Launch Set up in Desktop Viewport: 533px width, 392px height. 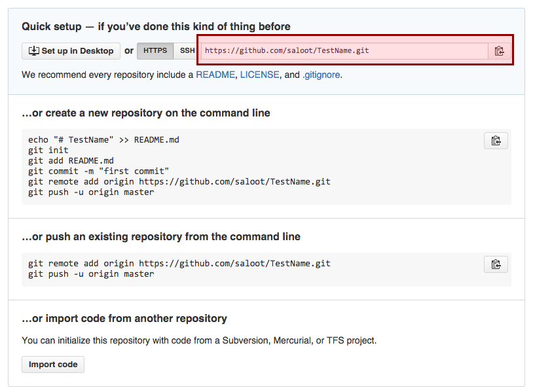coord(71,50)
